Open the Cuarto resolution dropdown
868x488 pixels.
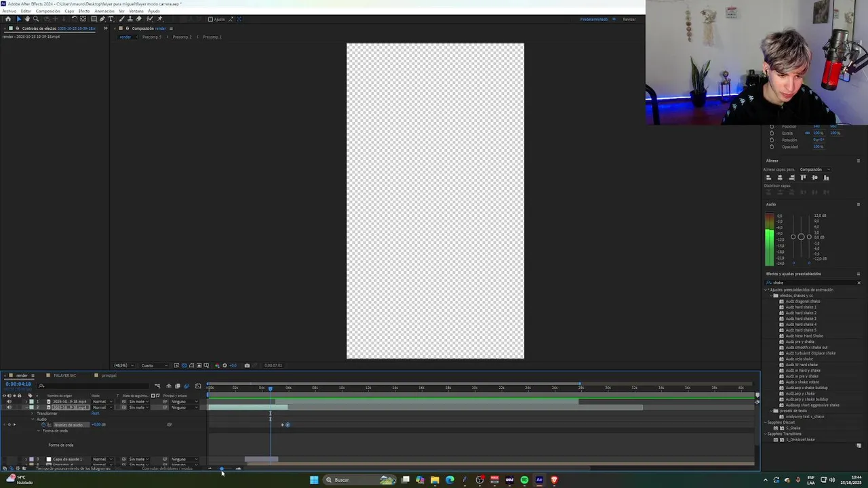tap(153, 365)
